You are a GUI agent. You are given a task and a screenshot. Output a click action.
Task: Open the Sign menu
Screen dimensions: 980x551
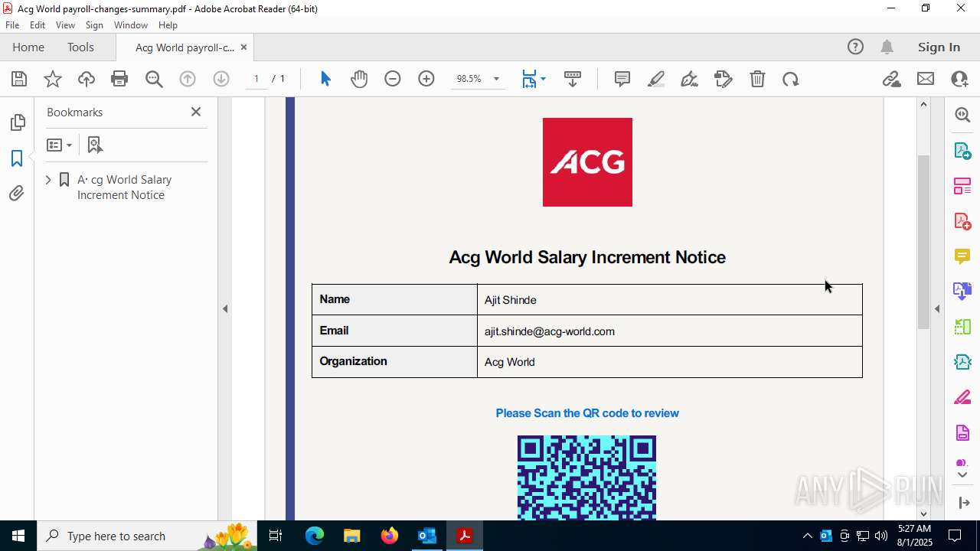tap(94, 25)
